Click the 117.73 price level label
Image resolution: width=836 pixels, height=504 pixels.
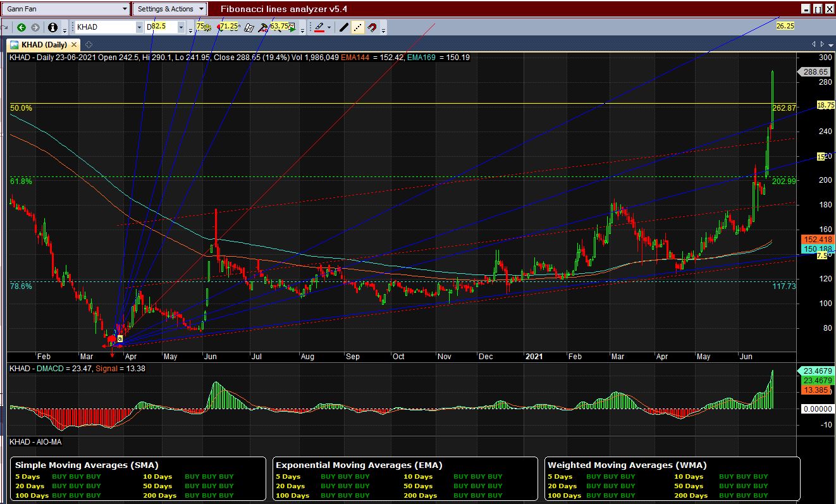tap(784, 286)
